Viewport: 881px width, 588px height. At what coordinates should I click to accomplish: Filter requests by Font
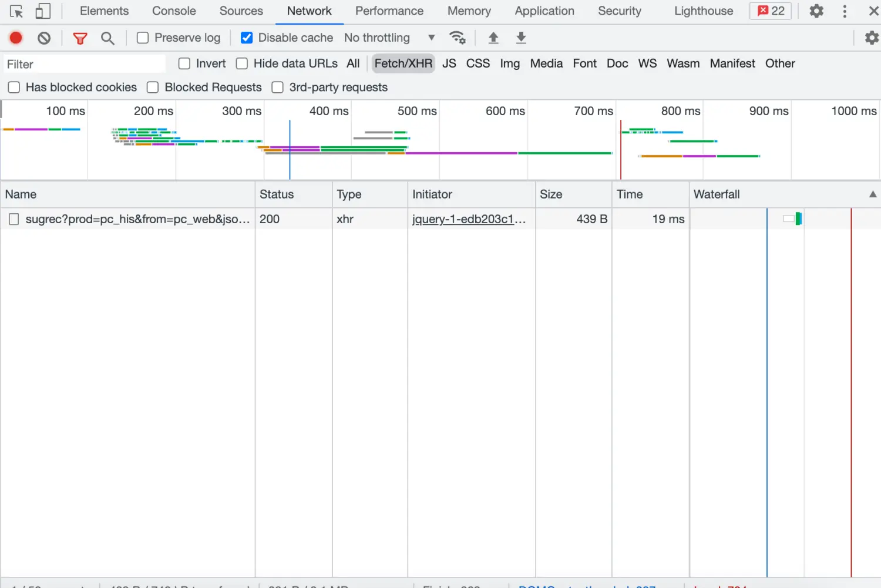click(x=585, y=63)
